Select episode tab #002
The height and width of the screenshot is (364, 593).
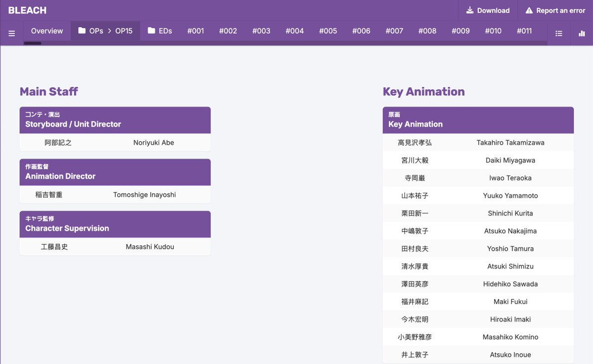tap(228, 31)
